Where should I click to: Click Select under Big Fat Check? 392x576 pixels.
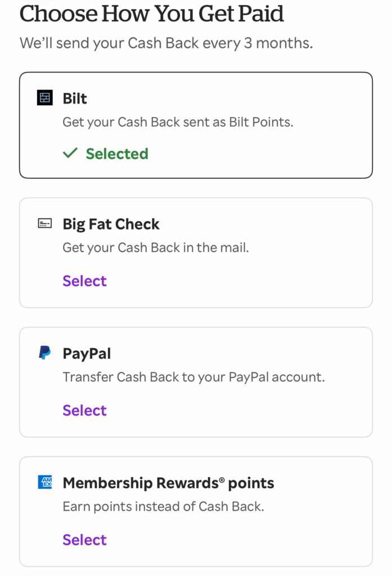click(84, 281)
